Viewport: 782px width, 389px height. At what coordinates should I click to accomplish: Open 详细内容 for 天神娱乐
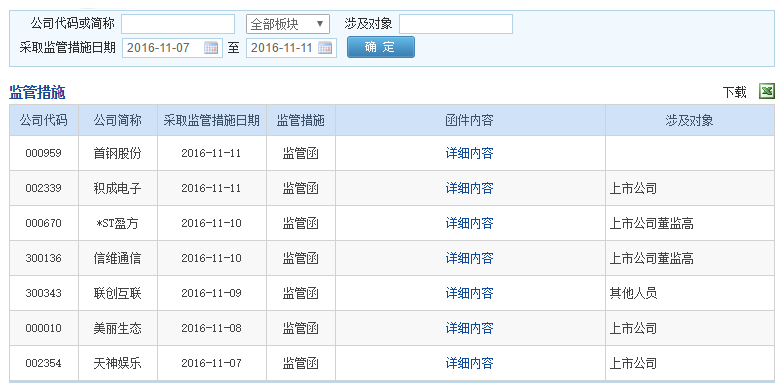(x=469, y=363)
